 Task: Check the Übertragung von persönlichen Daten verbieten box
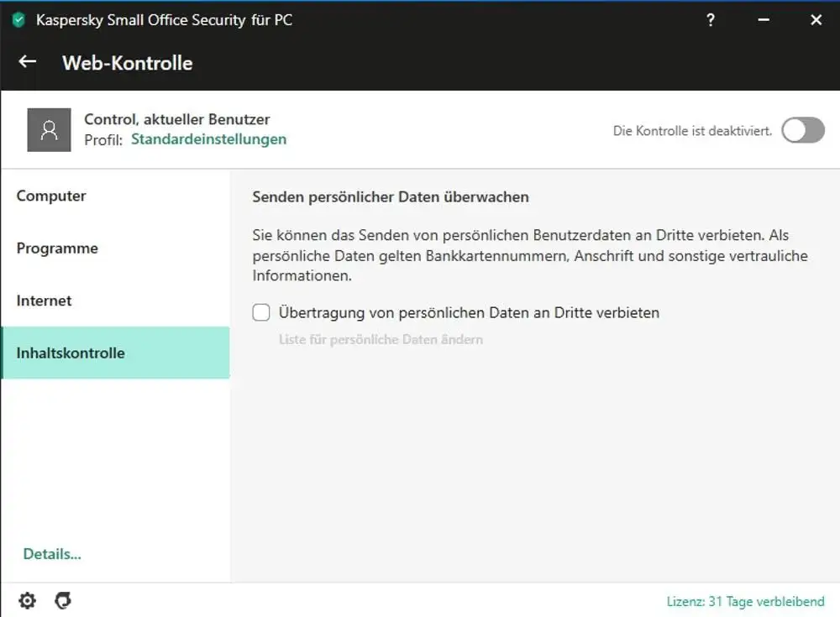point(262,312)
